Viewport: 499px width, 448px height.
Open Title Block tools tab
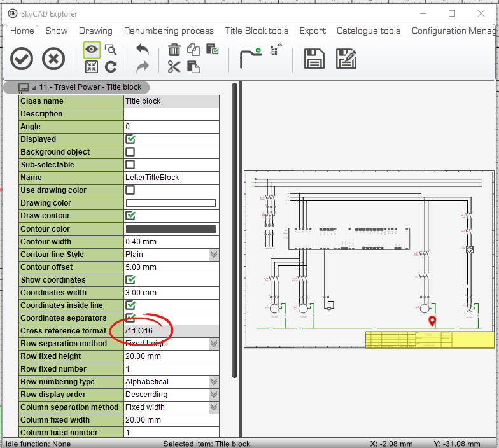pos(257,31)
